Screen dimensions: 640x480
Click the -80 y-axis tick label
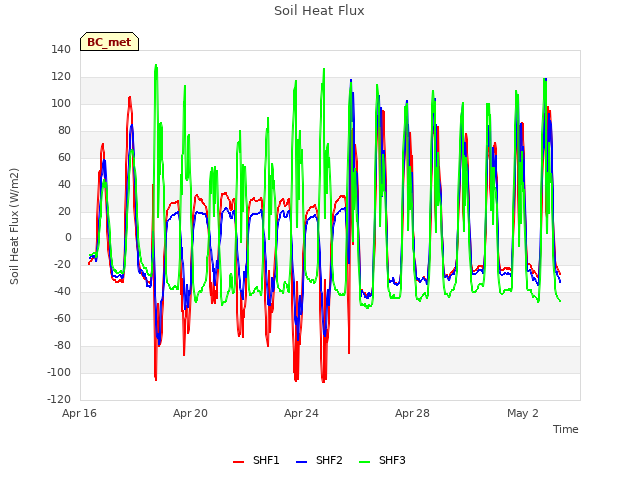pos(62,346)
